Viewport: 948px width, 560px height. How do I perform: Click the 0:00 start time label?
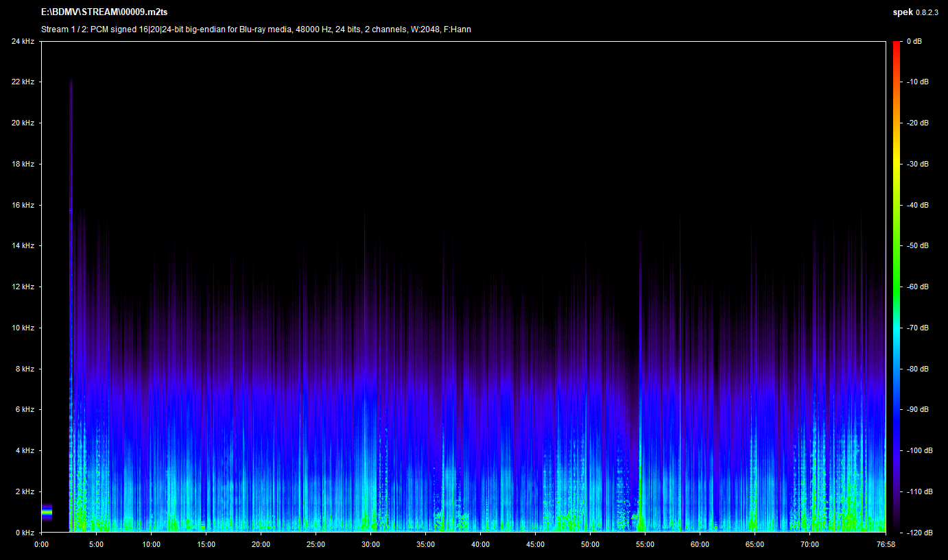(x=42, y=544)
